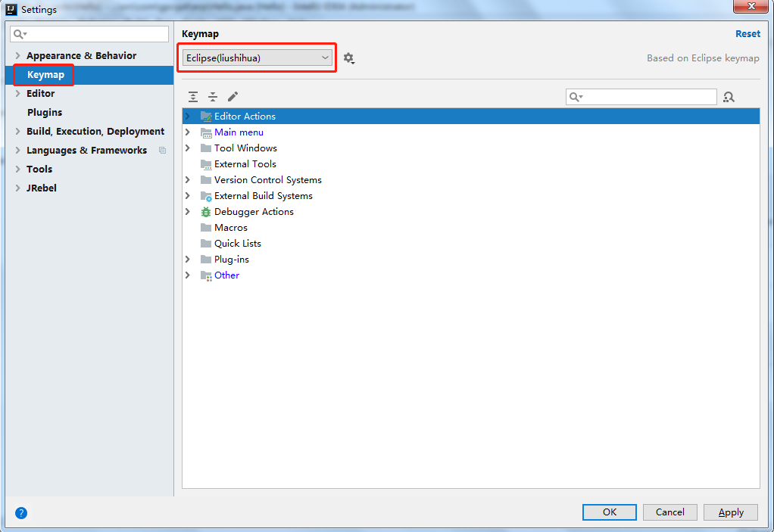Open the keymap gear actions menu
The height and width of the screenshot is (532, 774).
pyautogui.click(x=349, y=58)
